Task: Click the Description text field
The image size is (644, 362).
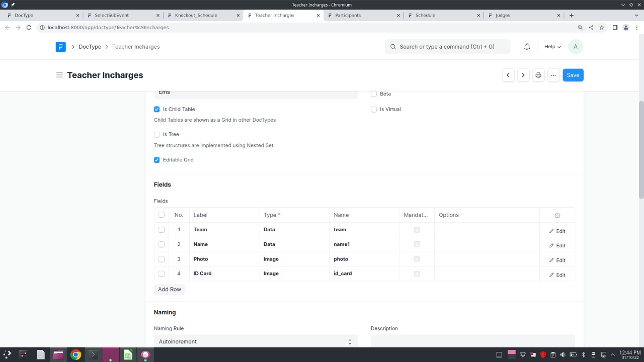Action: (472, 341)
